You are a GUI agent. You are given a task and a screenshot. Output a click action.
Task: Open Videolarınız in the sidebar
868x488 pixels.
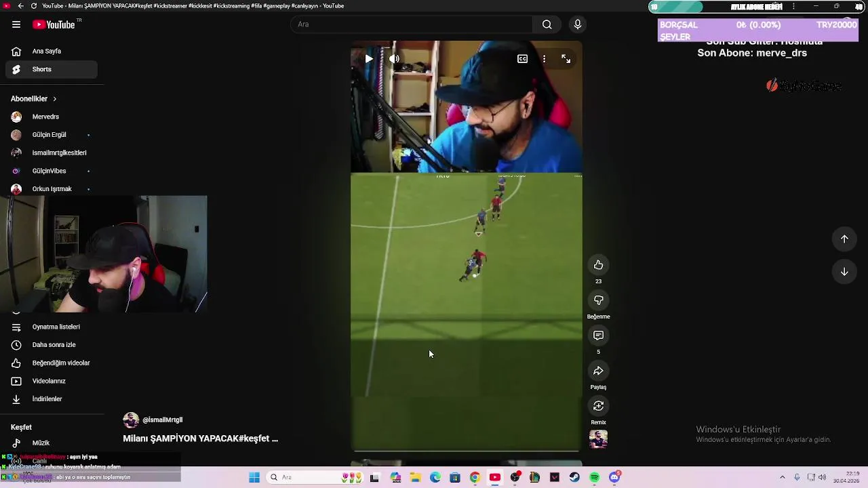pos(52,381)
